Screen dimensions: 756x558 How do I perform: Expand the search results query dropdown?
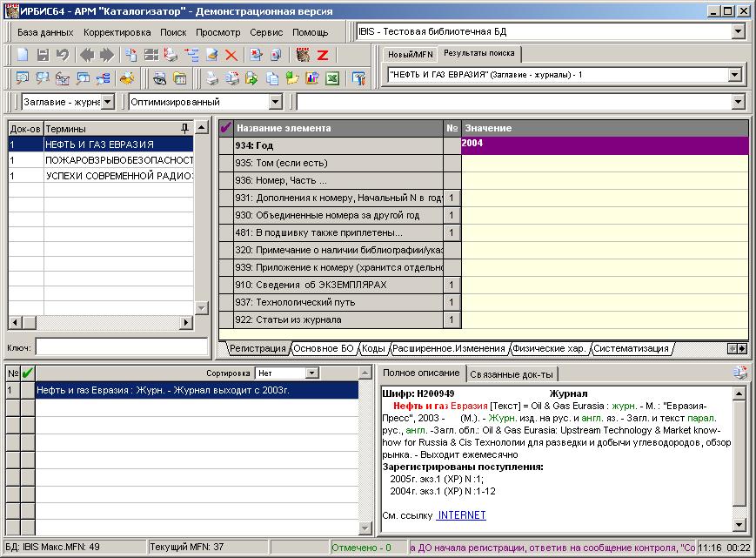(x=734, y=75)
